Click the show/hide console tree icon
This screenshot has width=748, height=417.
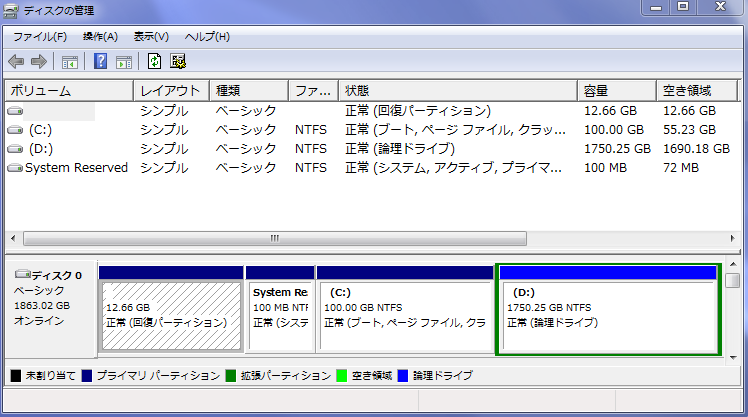(x=70, y=62)
